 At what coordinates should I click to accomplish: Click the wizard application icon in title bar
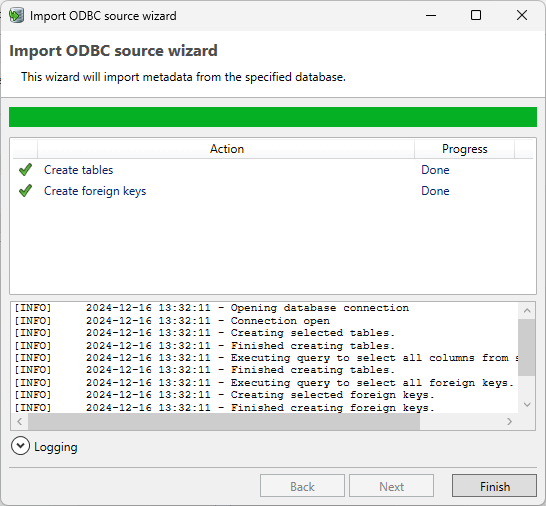[16, 15]
